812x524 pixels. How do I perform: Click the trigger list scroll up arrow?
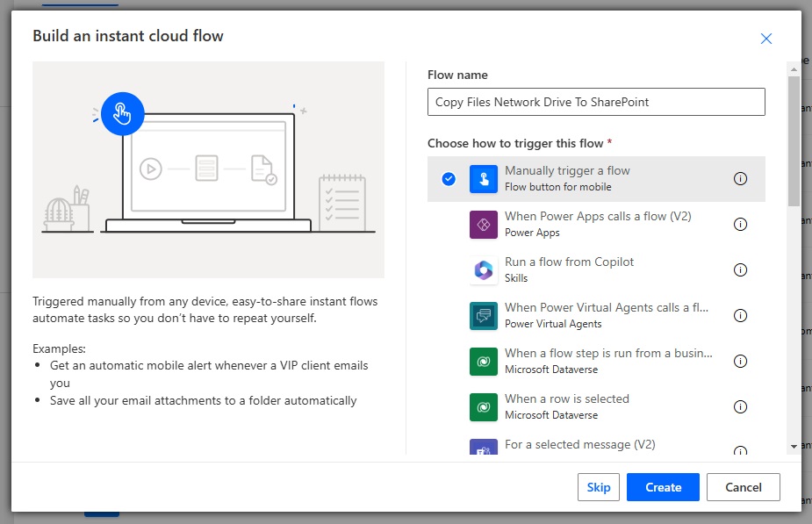coord(794,68)
